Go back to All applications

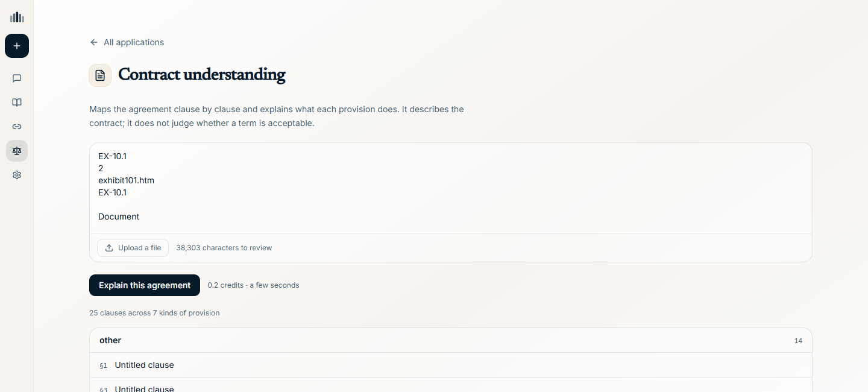point(127,42)
